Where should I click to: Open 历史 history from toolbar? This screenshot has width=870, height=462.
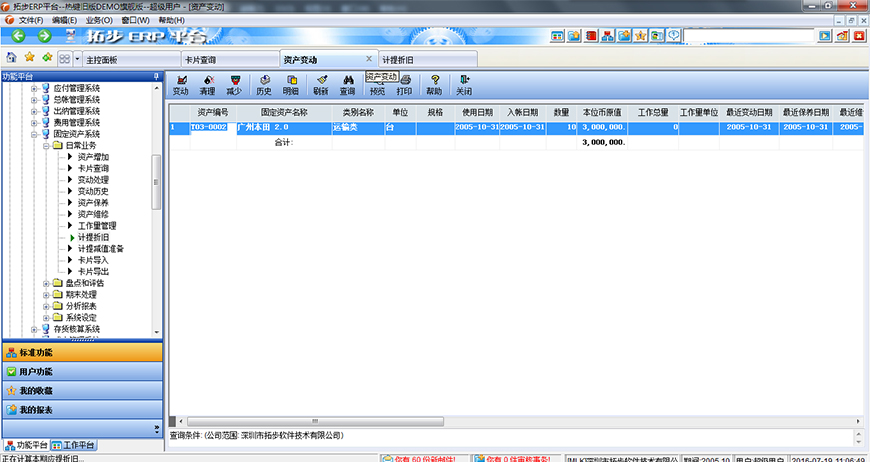pos(264,84)
